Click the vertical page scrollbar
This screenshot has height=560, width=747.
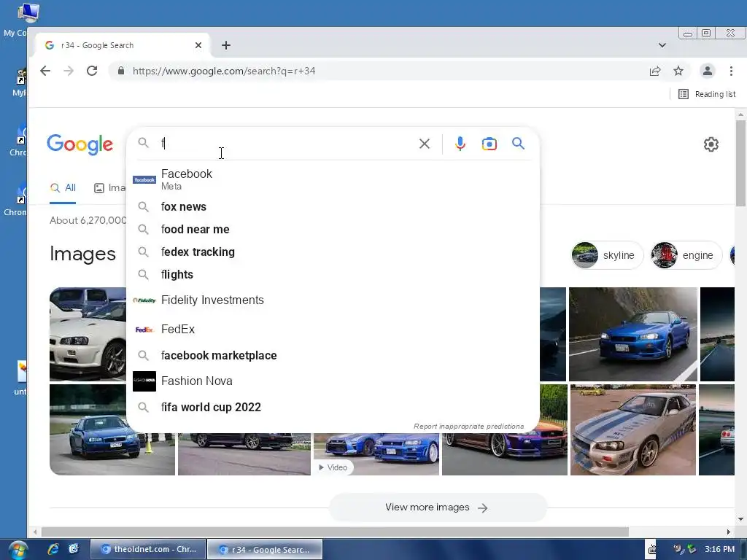(x=740, y=163)
